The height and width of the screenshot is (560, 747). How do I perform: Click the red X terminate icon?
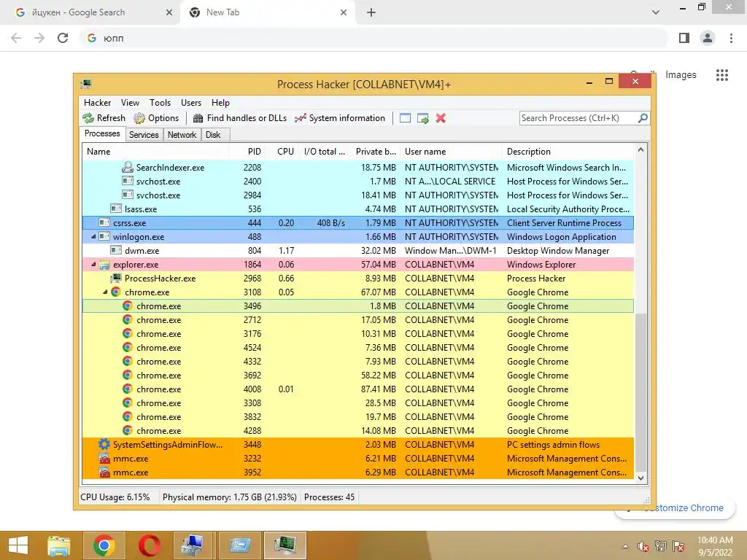click(x=441, y=118)
